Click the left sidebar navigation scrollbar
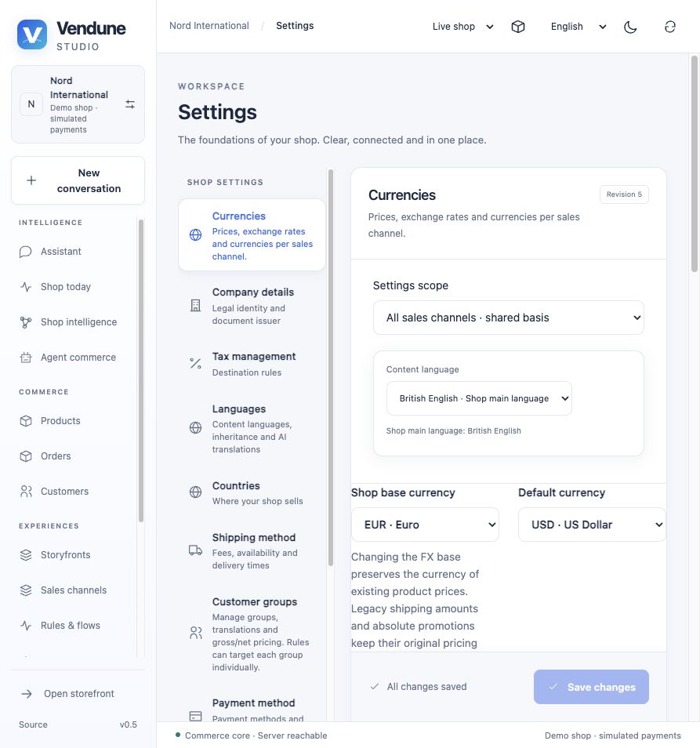This screenshot has height=748, width=700. point(140,371)
